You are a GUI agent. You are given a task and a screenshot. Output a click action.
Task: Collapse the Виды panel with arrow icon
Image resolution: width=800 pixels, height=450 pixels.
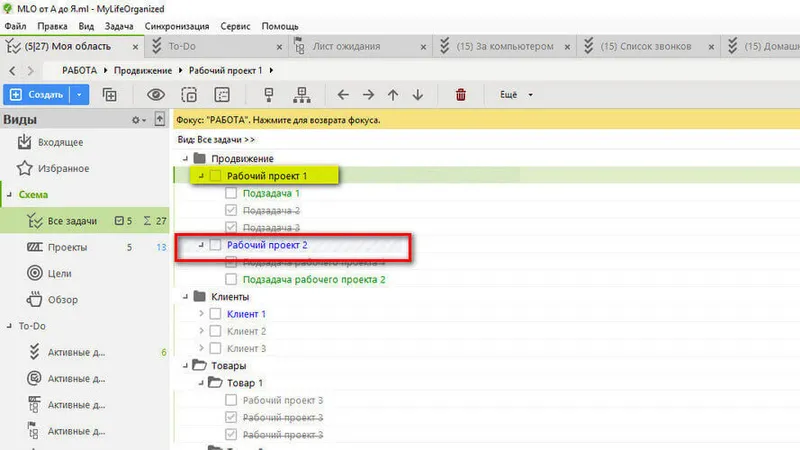pos(160,119)
